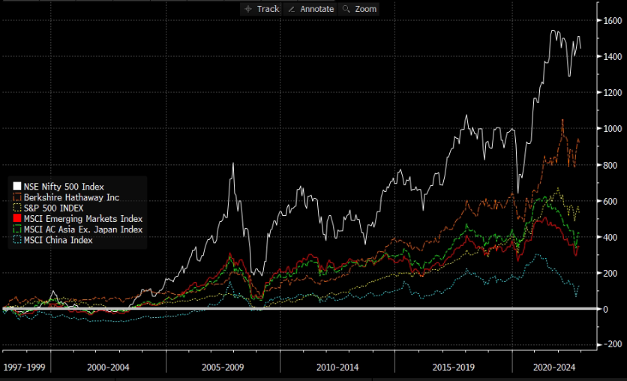Screen dimensions: 627x381
Task: Click the MSCI Emerging Markets red swatch
Action: tap(17, 218)
